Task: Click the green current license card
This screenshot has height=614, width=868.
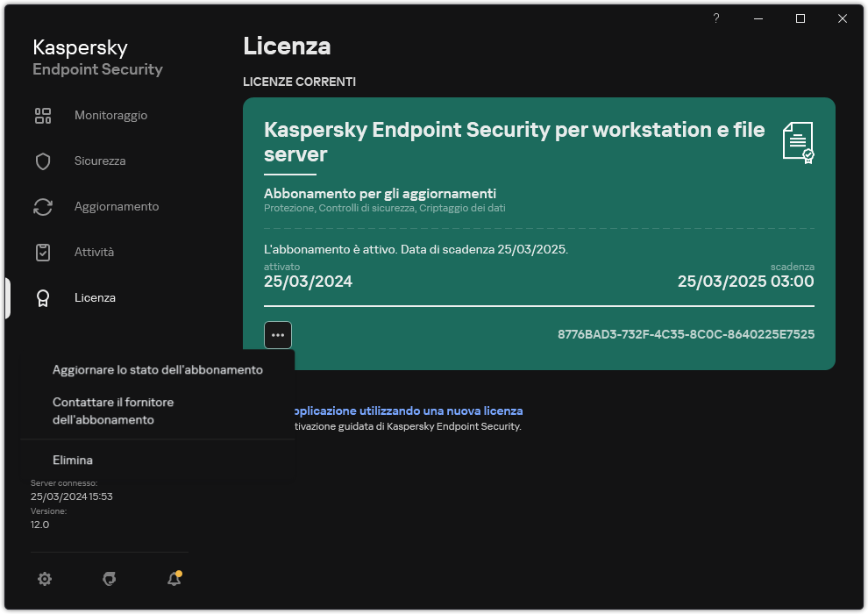Action: (539, 224)
